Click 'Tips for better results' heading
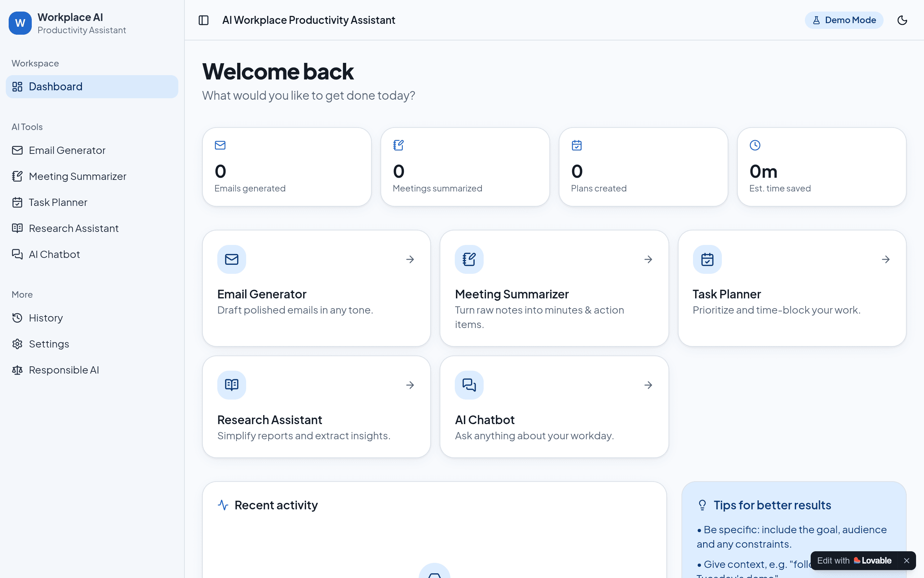The height and width of the screenshot is (578, 924). pos(772,505)
